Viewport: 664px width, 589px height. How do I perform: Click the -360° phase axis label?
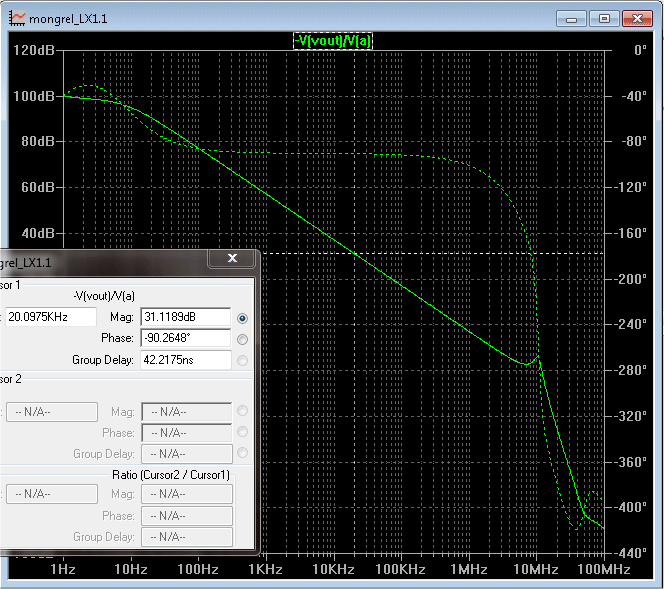pyautogui.click(x=631, y=462)
